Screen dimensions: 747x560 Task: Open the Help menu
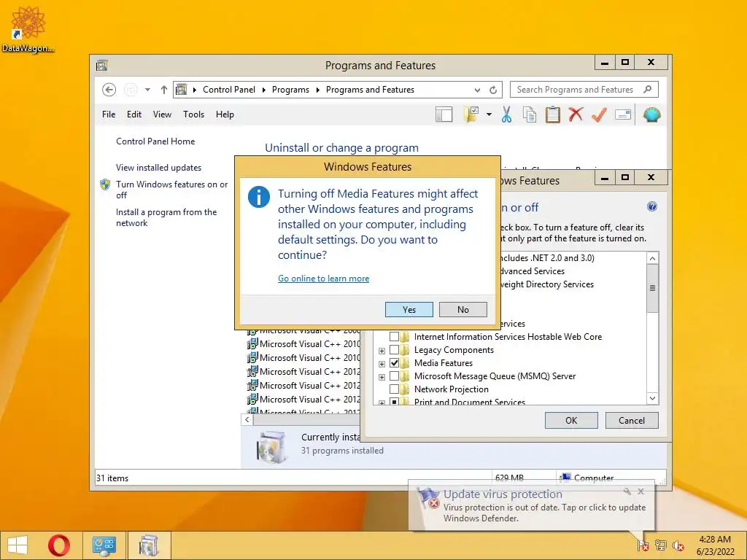[x=225, y=114]
